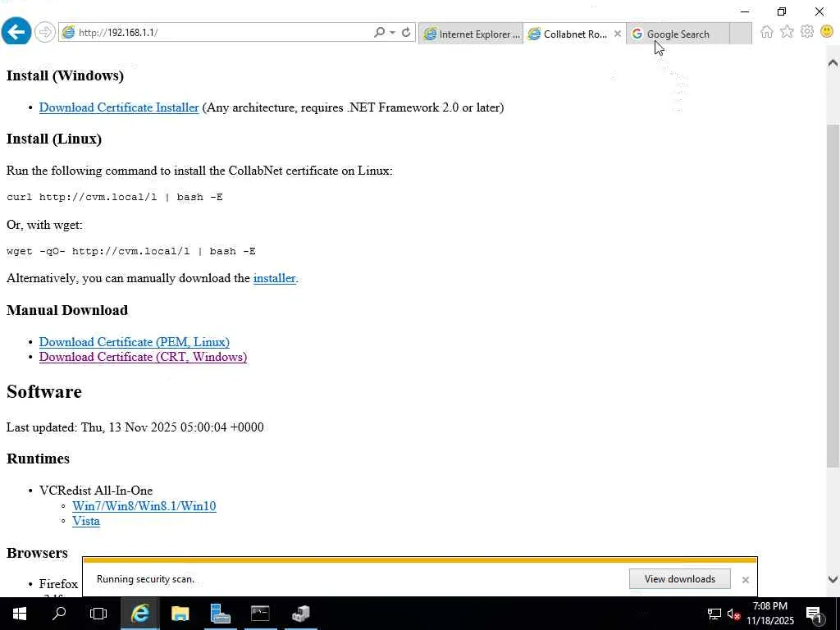This screenshot has width=840, height=630.
Task: Click the wget -qO- command text
Action: [x=131, y=251]
